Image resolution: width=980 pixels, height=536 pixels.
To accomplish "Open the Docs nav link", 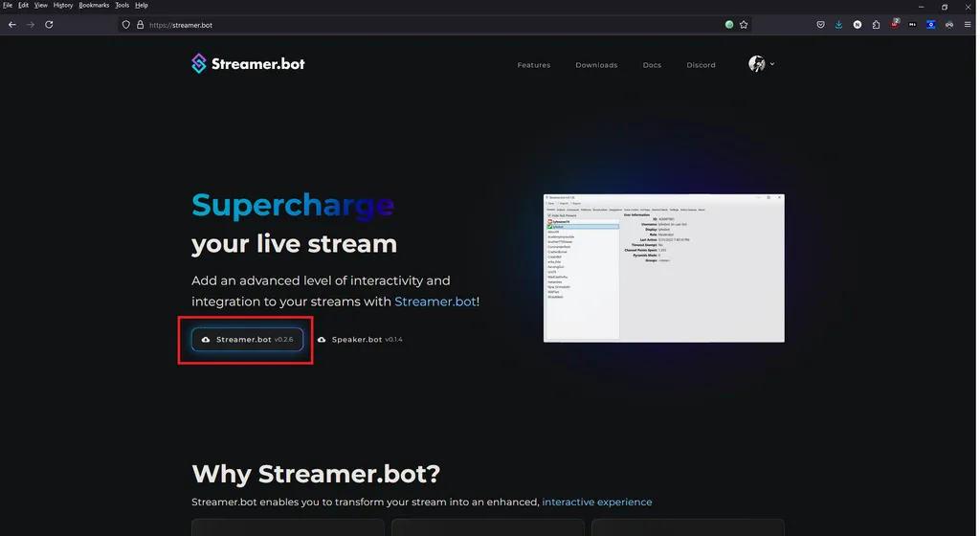I will click(x=652, y=65).
